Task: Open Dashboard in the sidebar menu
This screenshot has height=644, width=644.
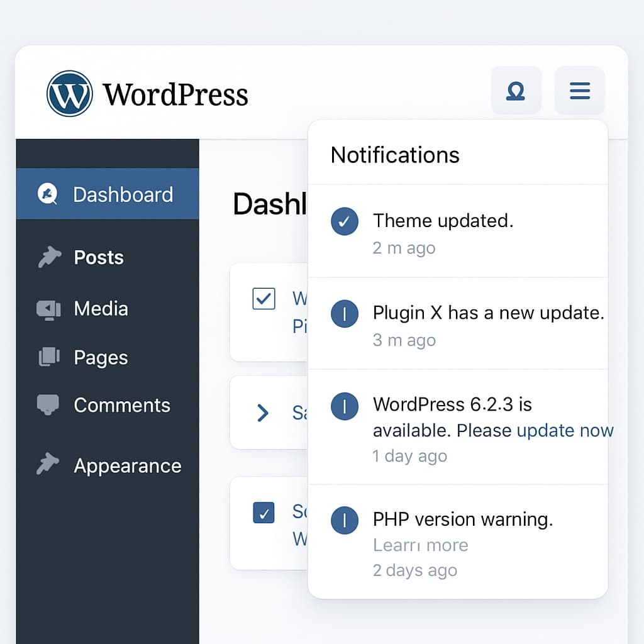Action: click(108, 194)
